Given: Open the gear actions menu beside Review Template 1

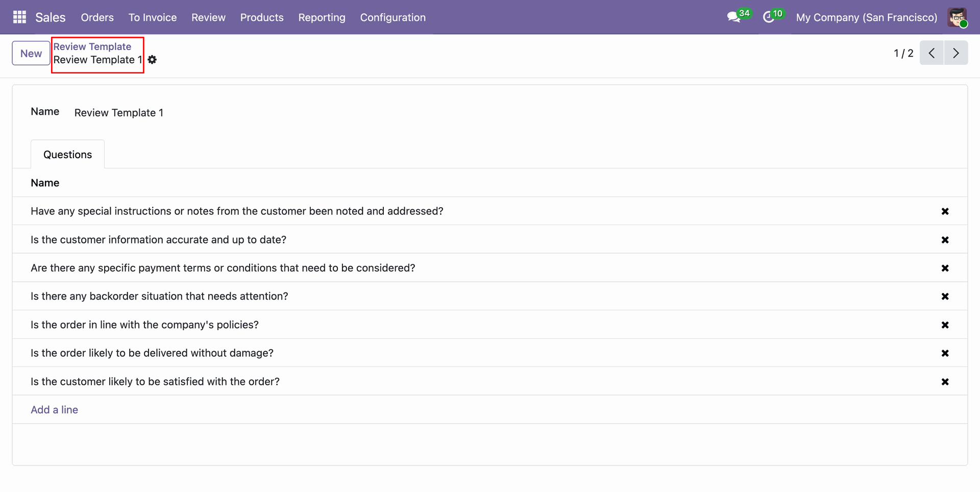Looking at the screenshot, I should coord(152,60).
